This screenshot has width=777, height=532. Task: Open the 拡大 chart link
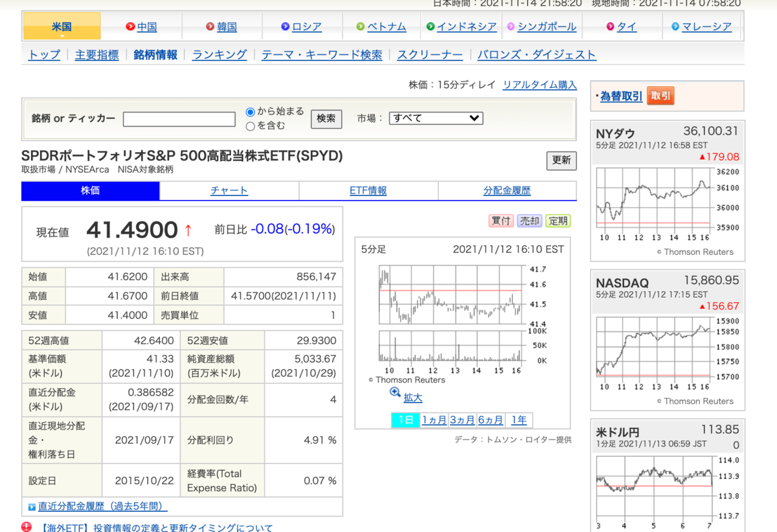(x=413, y=397)
